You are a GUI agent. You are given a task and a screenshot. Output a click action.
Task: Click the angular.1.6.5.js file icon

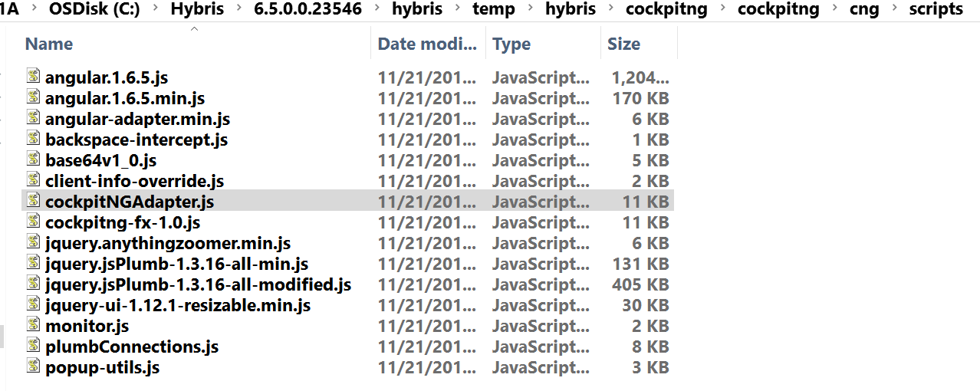click(x=33, y=76)
